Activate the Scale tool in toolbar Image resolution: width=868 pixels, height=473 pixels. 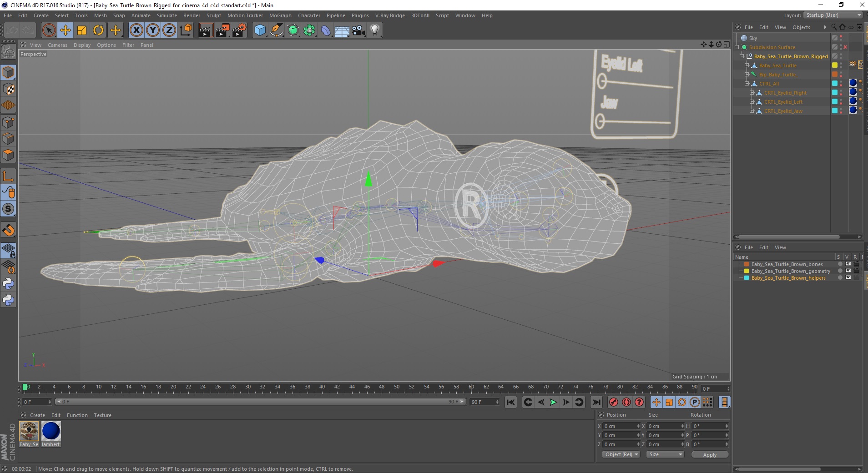82,30
